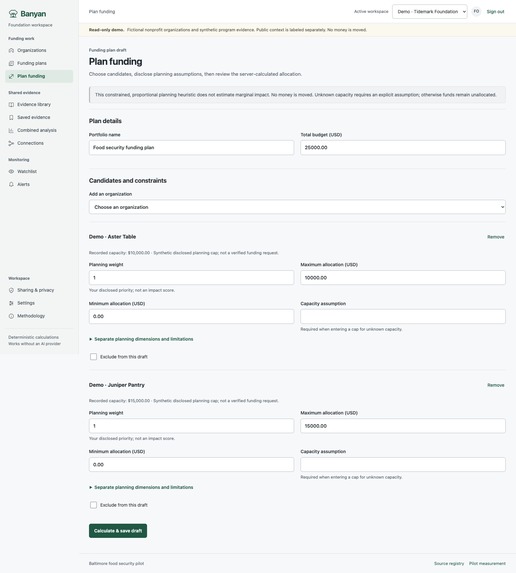
Task: Open the Pilot measurement footer link
Action: [487, 563]
